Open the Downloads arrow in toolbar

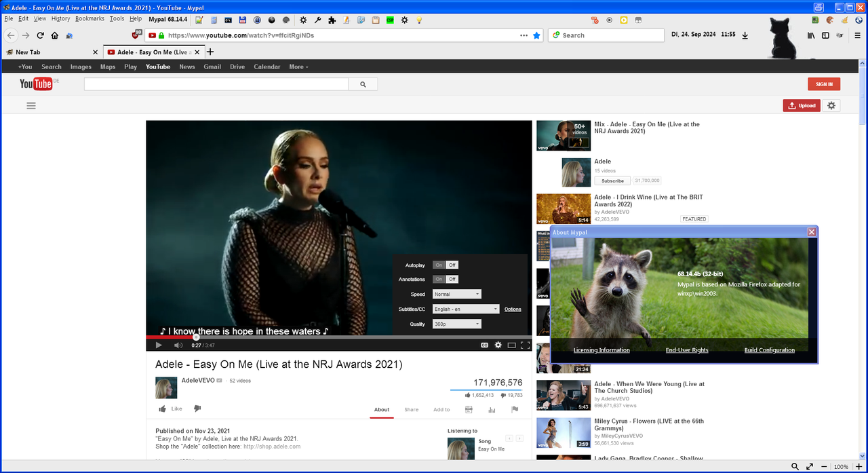point(745,35)
